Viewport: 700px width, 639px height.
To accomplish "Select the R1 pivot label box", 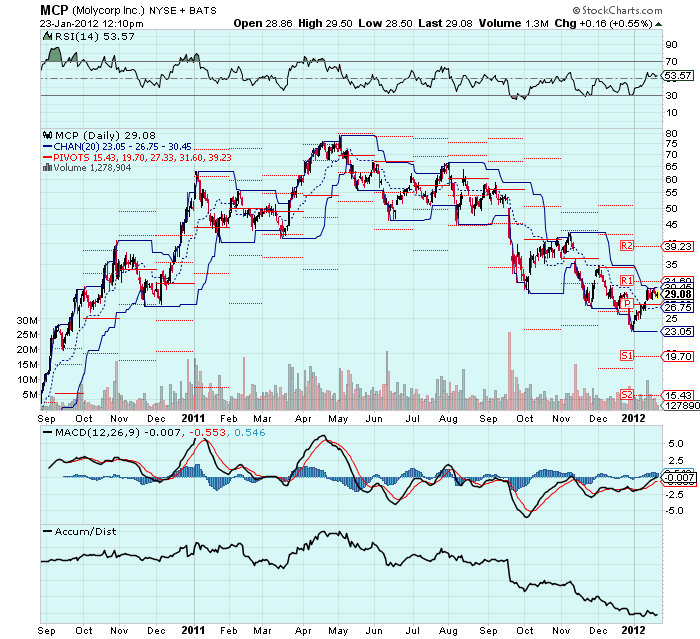I will 627,280.
